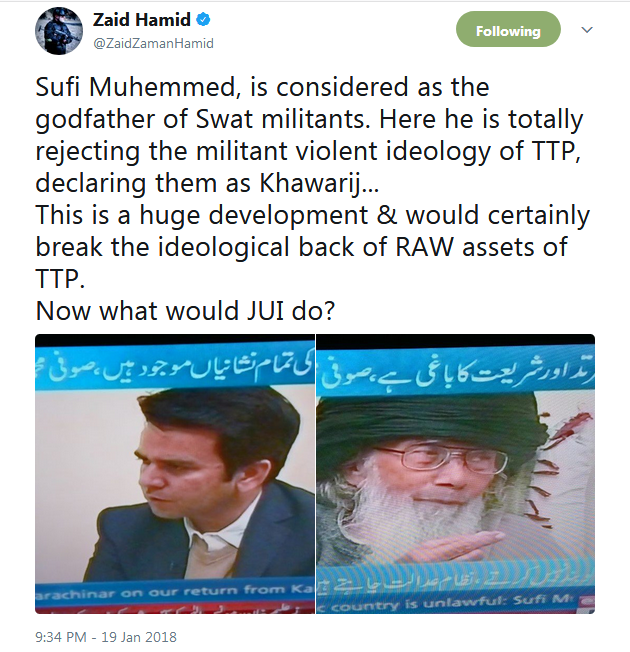Click the phrase 'godfather of Swat militants'

pos(203,120)
